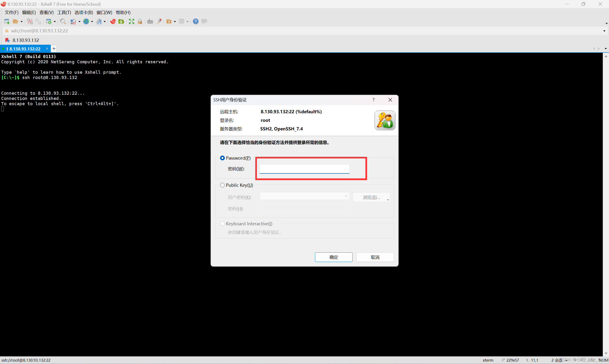Expand the tab list dropdown arrow
Screen dimensions: 609x364
point(606,49)
